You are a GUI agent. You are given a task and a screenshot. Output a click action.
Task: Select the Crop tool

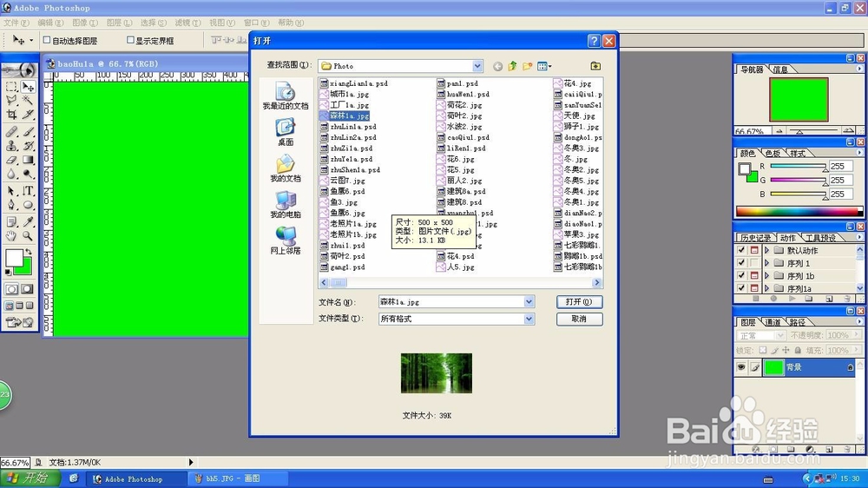[11, 114]
